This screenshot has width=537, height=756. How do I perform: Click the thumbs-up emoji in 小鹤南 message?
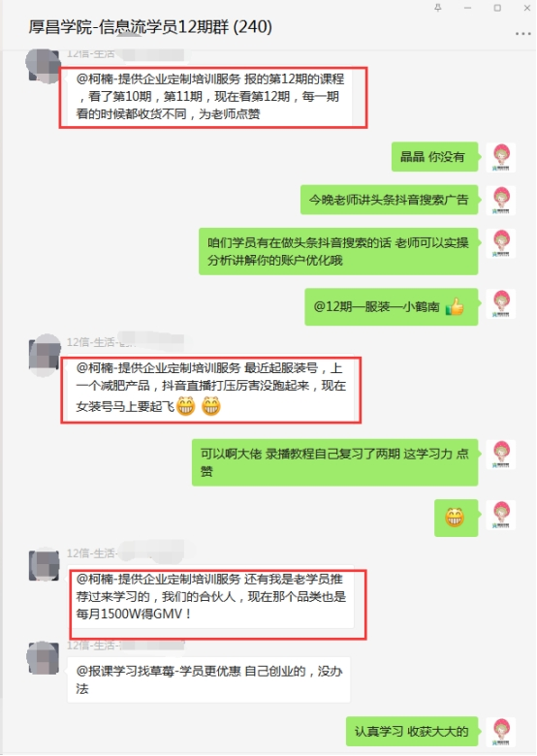tap(455, 306)
